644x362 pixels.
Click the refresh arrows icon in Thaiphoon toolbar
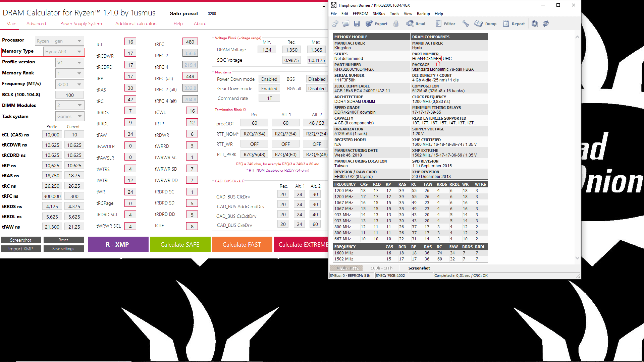(x=546, y=23)
